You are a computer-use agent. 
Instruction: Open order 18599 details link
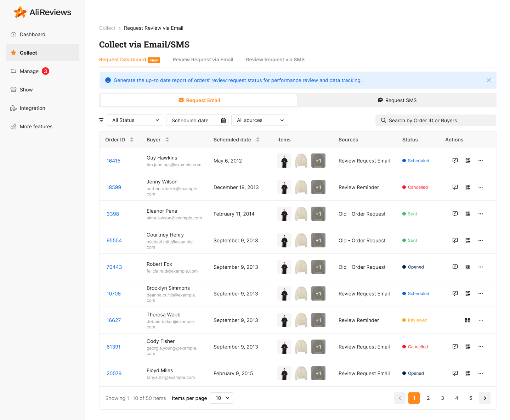coord(113,187)
